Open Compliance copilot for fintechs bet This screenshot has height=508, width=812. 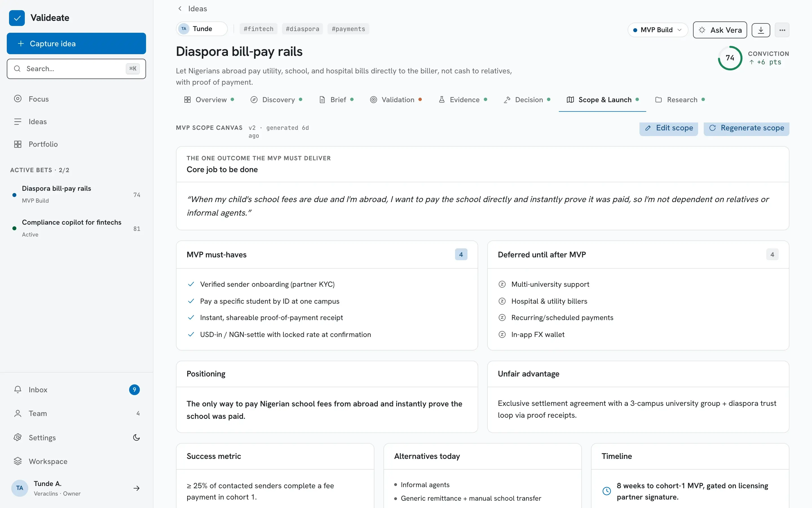76,229
